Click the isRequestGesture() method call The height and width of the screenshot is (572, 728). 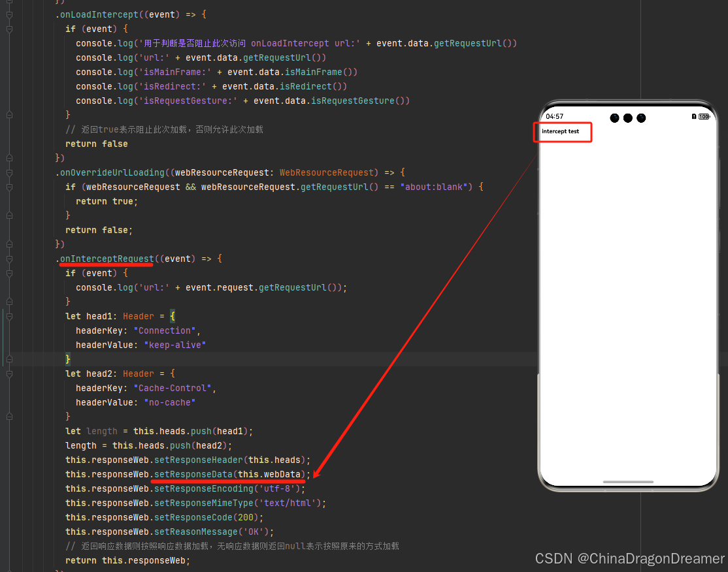coord(360,101)
